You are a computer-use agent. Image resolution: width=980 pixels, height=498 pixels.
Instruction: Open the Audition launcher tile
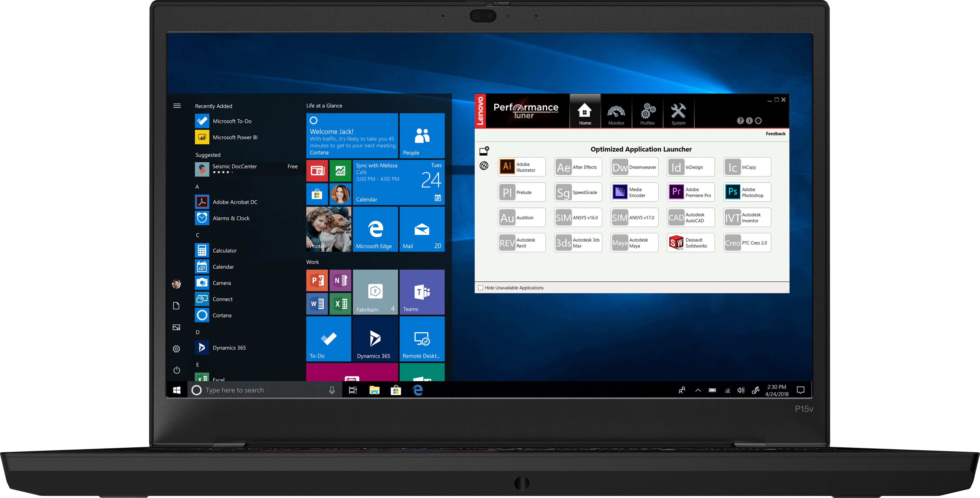521,217
